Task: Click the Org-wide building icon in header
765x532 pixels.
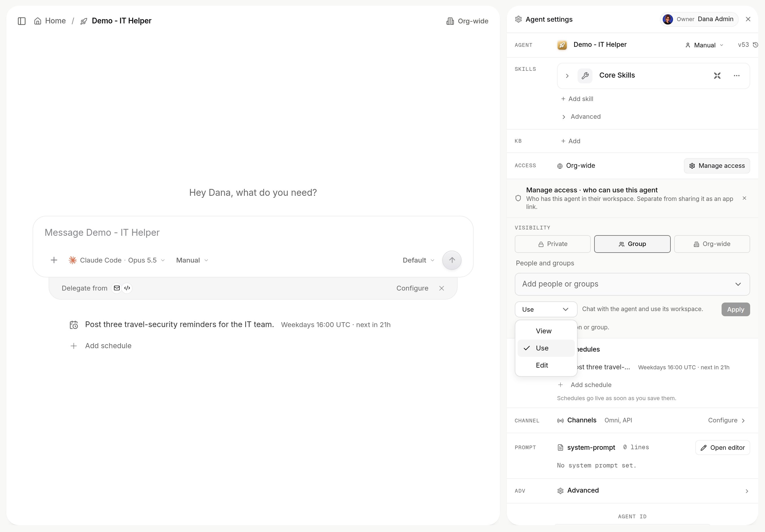Action: pyautogui.click(x=450, y=21)
